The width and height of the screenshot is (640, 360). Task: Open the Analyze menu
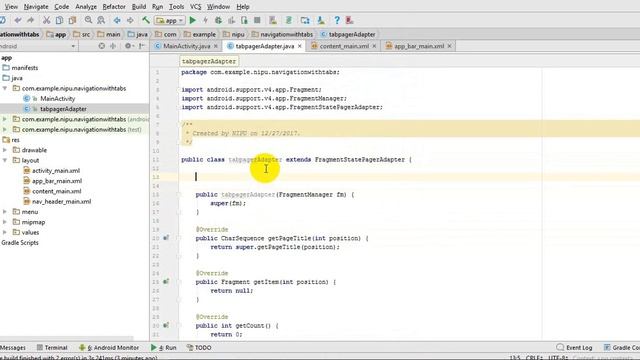point(86,7)
